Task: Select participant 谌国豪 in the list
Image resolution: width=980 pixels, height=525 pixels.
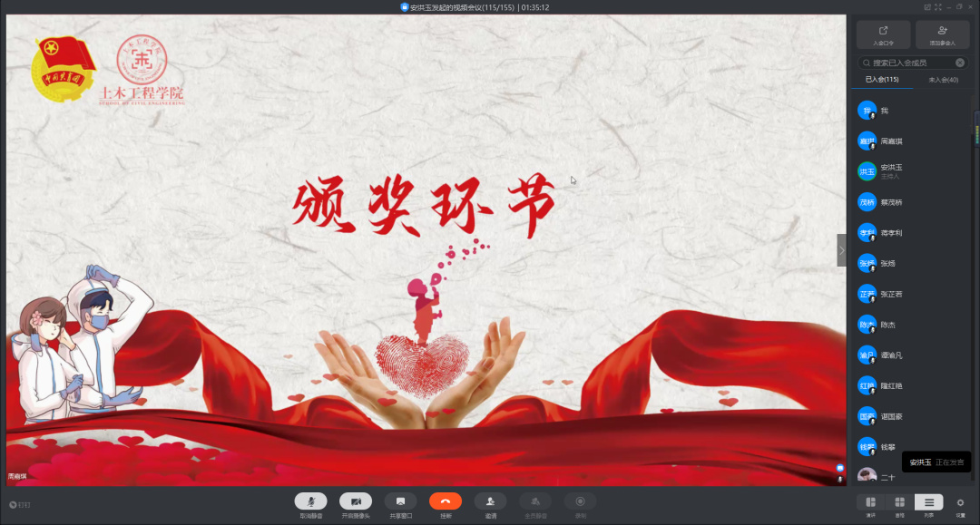Action: [x=913, y=416]
